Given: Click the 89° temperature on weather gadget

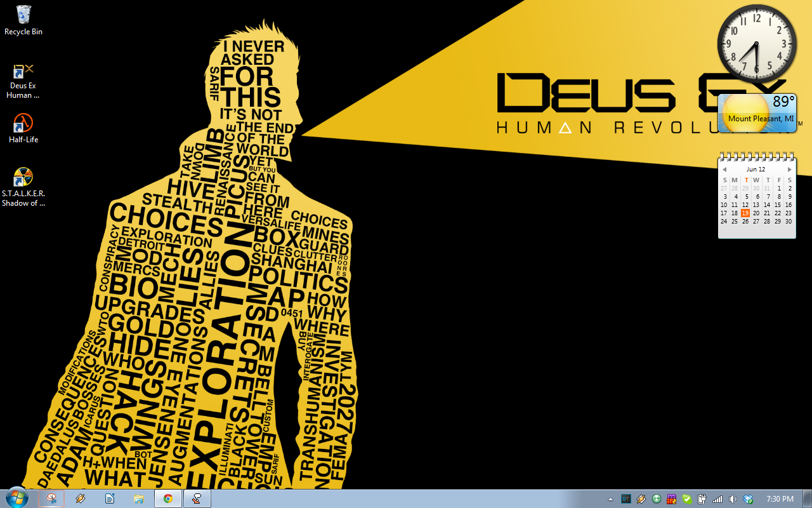Looking at the screenshot, I should click(x=783, y=102).
